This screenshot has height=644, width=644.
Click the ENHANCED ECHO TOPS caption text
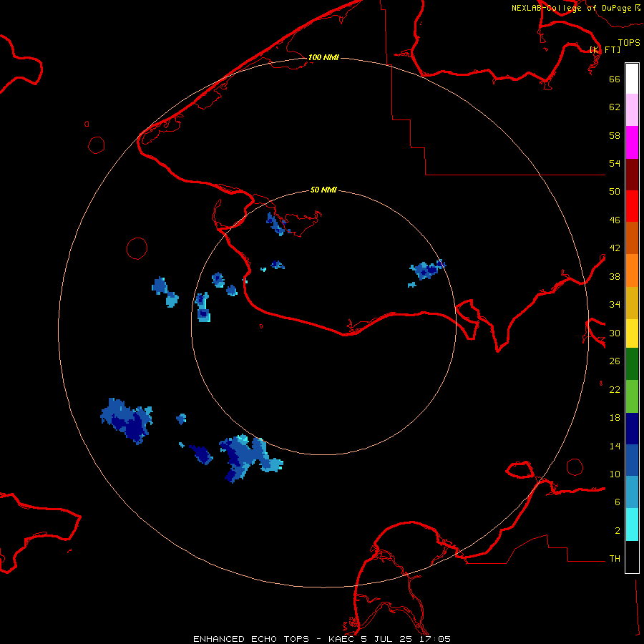[x=251, y=639]
